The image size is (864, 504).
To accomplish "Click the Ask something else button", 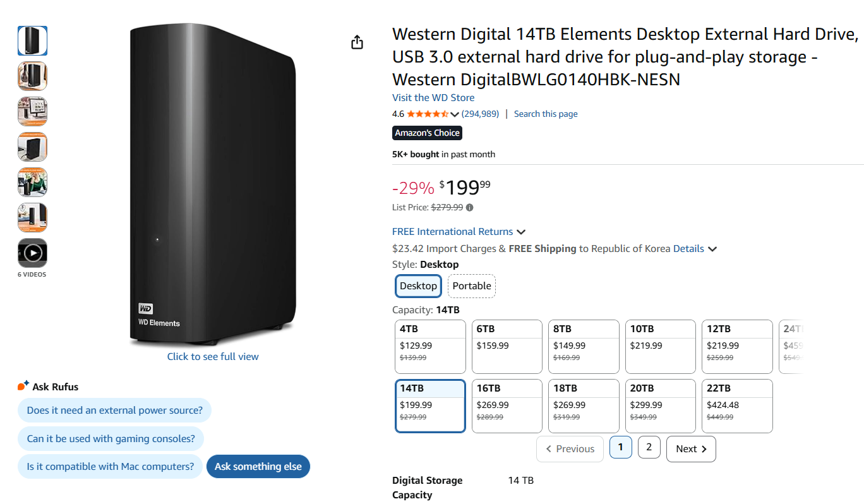I will click(258, 467).
